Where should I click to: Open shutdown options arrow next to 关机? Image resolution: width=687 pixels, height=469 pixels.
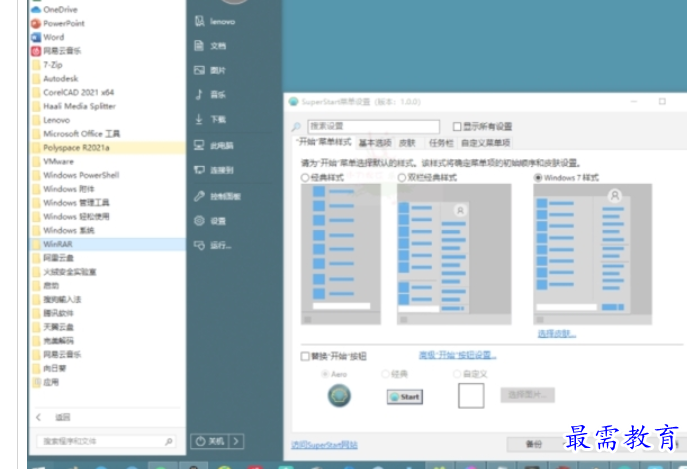[236, 441]
